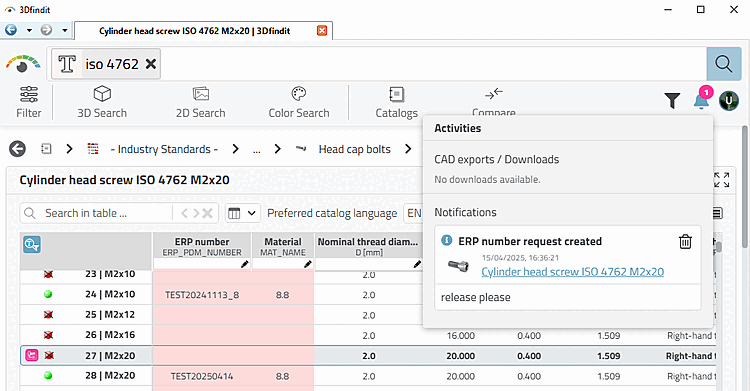Screen dimensions: 750x391
Task: Open the Cylinder head screw ISO 4762 M2x20 link
Action: coord(573,272)
